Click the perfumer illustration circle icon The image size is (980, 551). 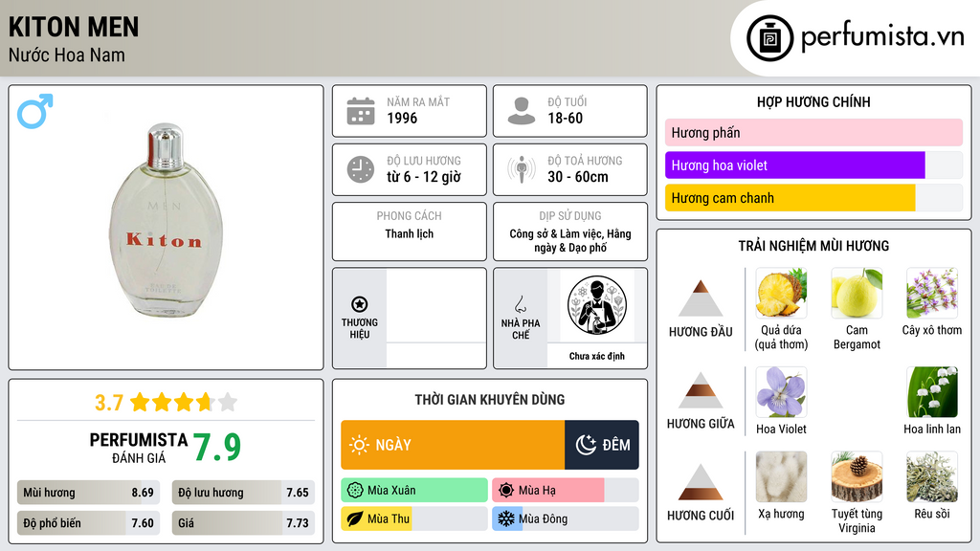597,305
